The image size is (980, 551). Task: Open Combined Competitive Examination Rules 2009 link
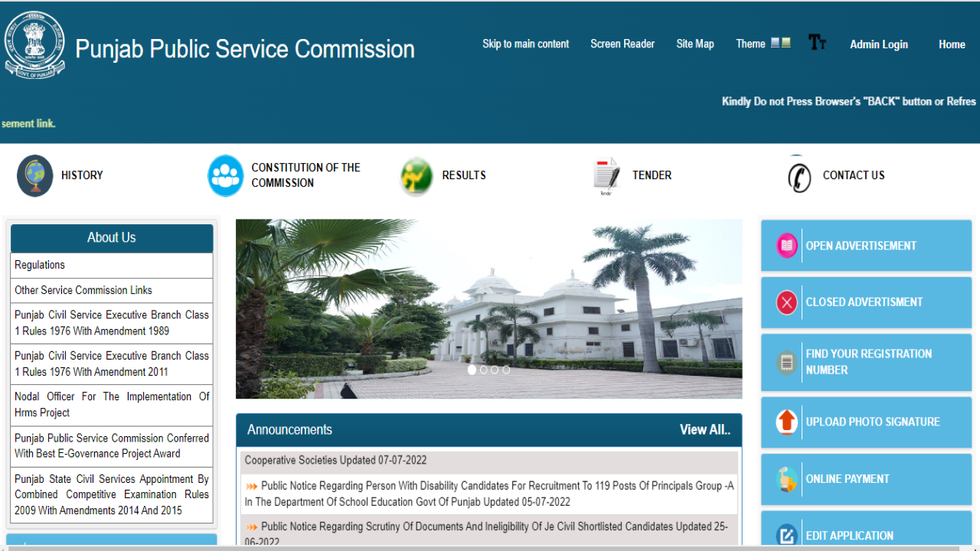[112, 494]
